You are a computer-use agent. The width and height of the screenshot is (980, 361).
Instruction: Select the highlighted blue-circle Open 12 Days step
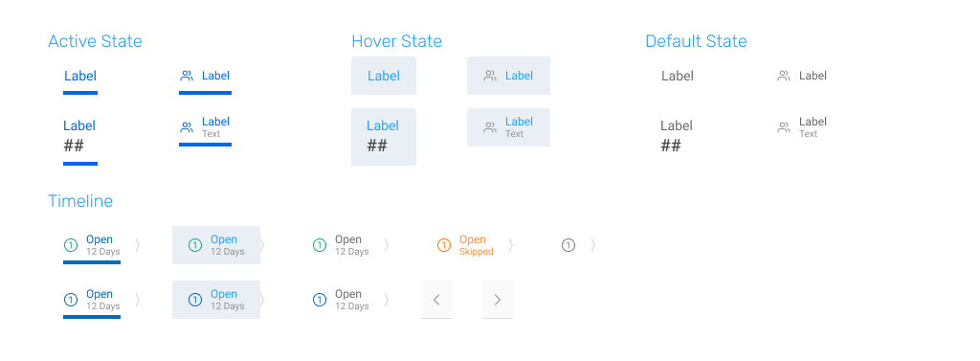pyautogui.click(x=216, y=300)
